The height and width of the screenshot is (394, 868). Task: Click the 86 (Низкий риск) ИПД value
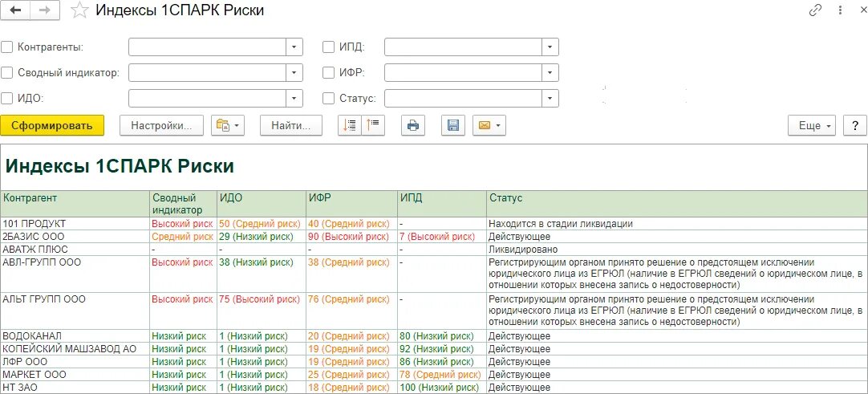tap(436, 362)
